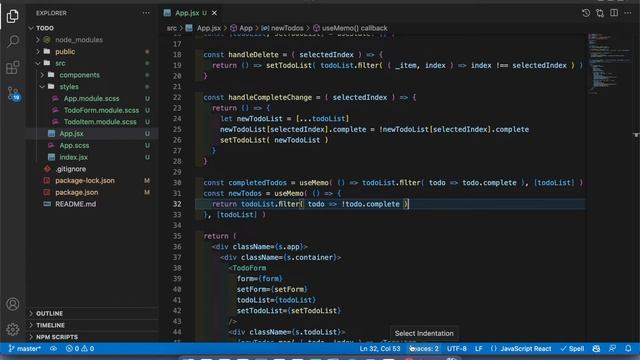The width and height of the screenshot is (640, 360).
Task: Open the Extensions view in activity bar
Action: coord(13,67)
